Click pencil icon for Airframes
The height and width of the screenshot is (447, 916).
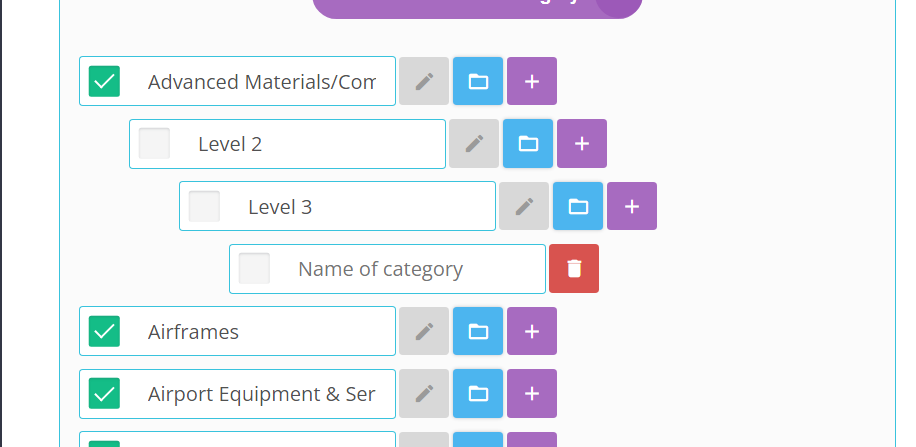click(424, 331)
